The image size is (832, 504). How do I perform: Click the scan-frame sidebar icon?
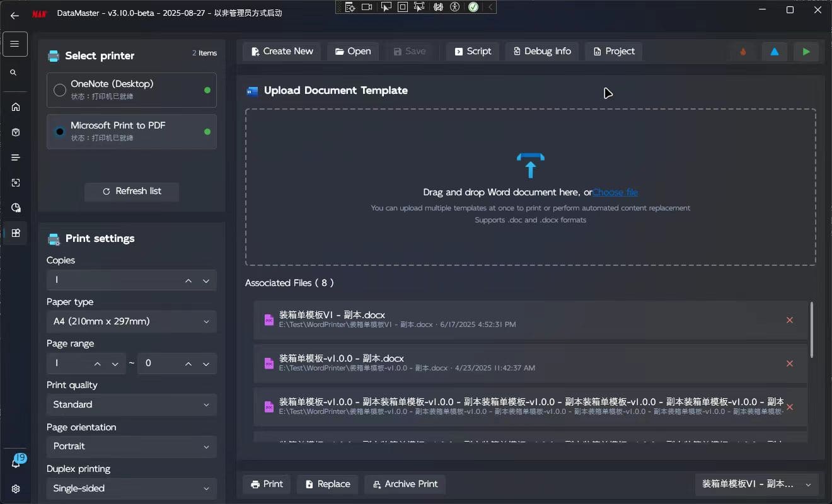(x=16, y=183)
